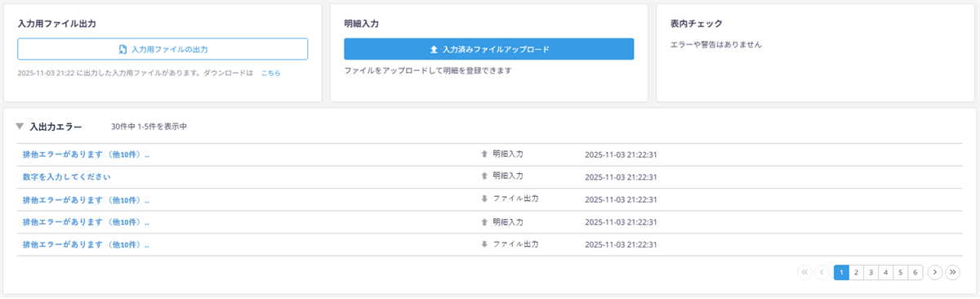Go to the first page with the double-left arrow
This screenshot has width=980, height=299.
[x=804, y=273]
